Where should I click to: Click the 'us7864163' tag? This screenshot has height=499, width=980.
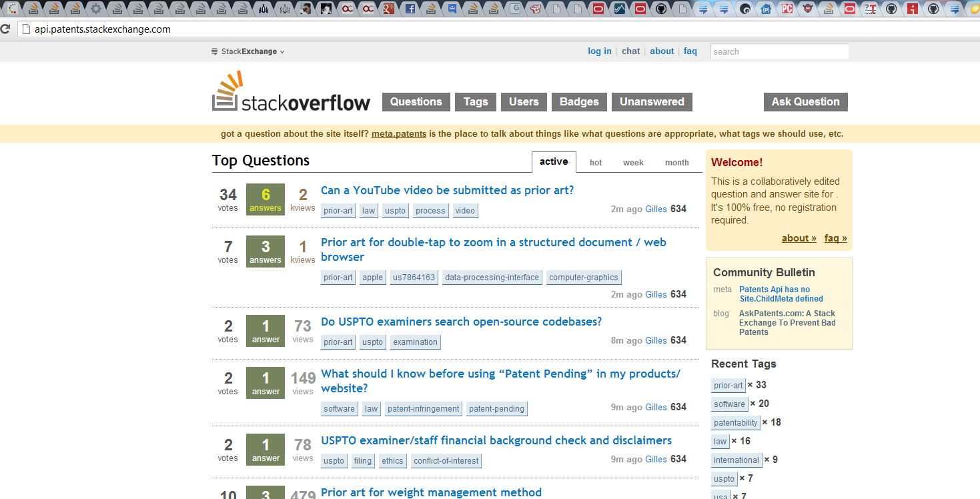414,278
